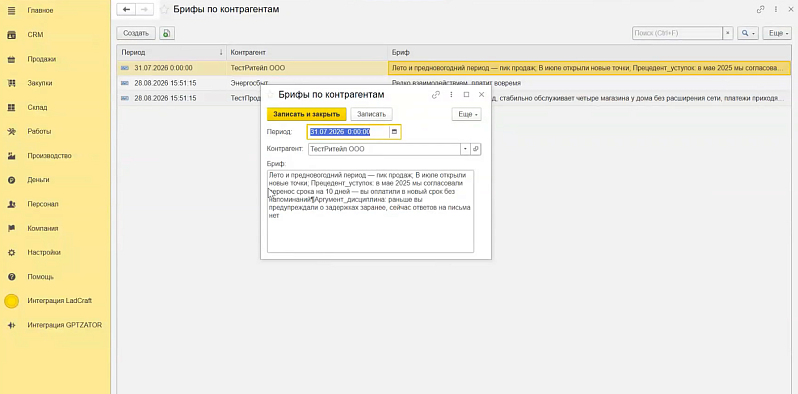Expand the Контрагент dropdown list
The height and width of the screenshot is (394, 798).
465,149
